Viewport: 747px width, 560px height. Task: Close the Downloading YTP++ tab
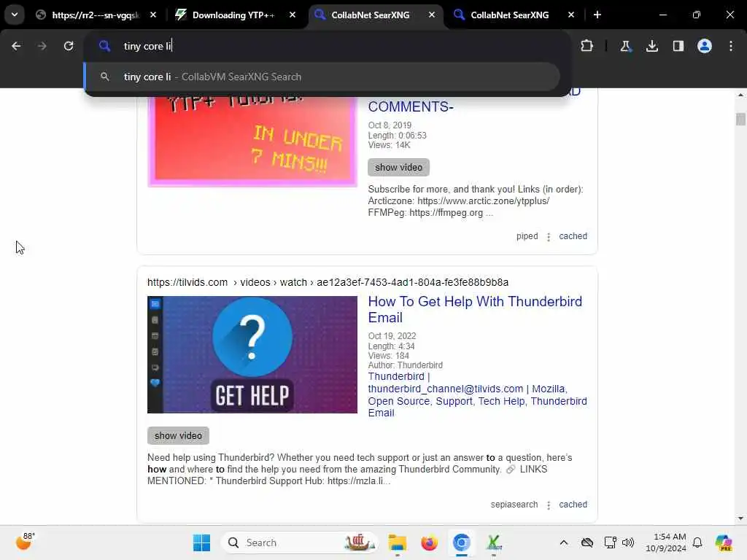293,15
